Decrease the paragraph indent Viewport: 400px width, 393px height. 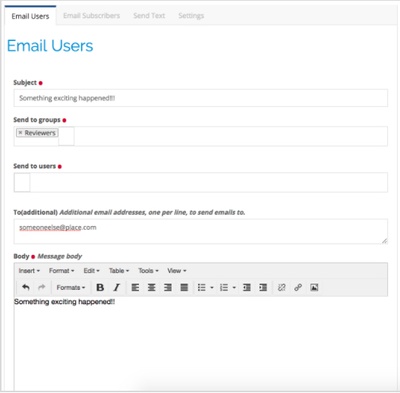point(247,287)
